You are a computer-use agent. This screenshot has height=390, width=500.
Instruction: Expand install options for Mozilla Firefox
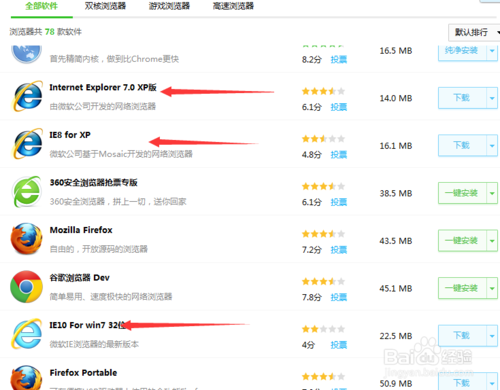click(492, 241)
